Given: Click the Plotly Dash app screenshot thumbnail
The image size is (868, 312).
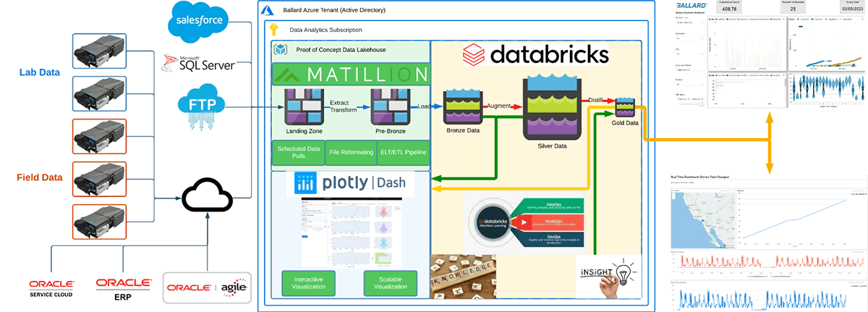Looking at the screenshot, I should tap(351, 232).
